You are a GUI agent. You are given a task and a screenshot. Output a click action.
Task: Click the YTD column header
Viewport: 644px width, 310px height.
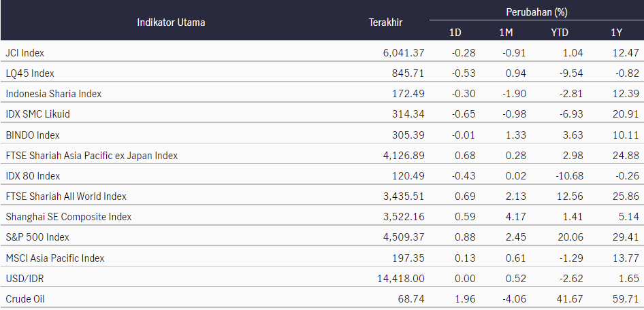click(x=560, y=33)
